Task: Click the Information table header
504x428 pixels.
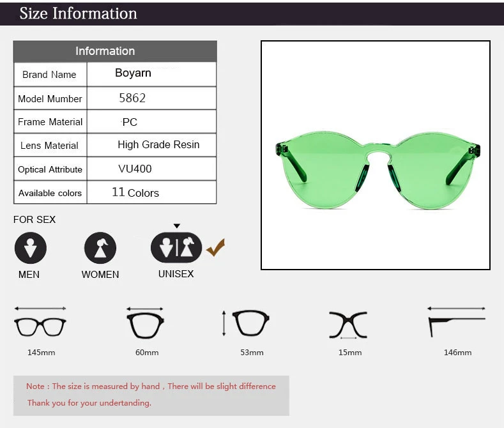Action: (115, 51)
